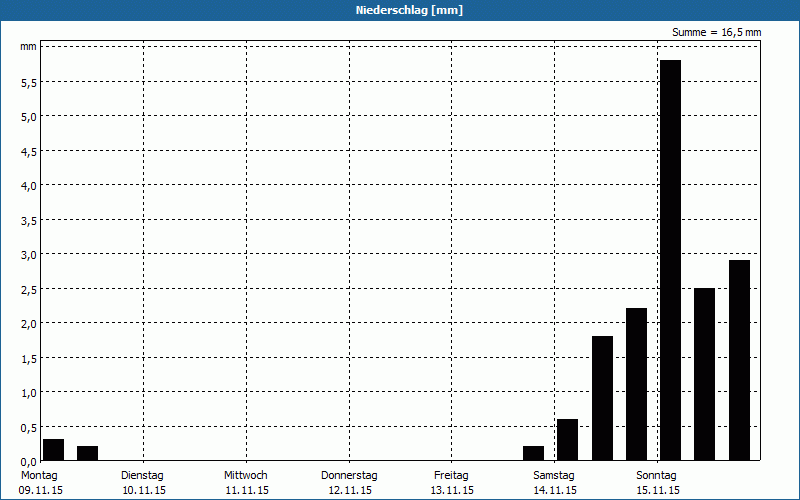
Task: Click the date 15.11.15
Action: 658,491
